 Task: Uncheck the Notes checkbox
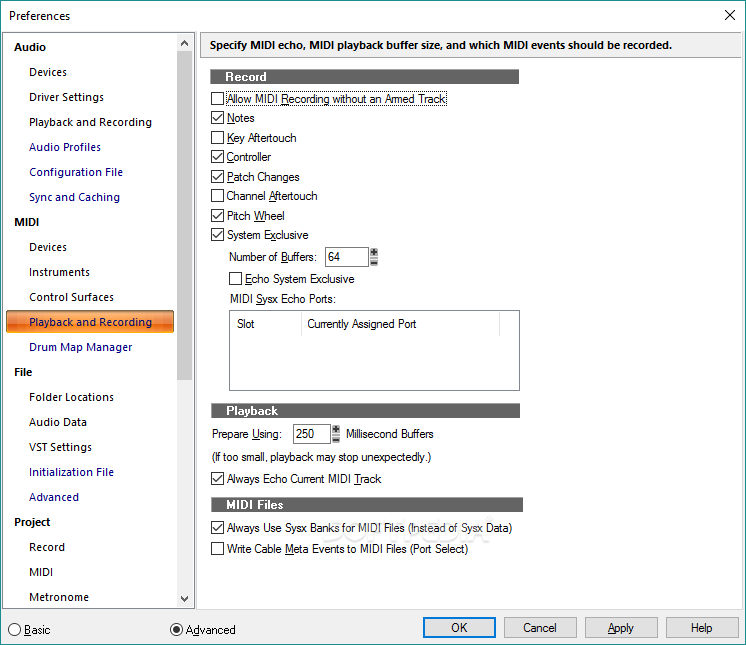pyautogui.click(x=217, y=117)
